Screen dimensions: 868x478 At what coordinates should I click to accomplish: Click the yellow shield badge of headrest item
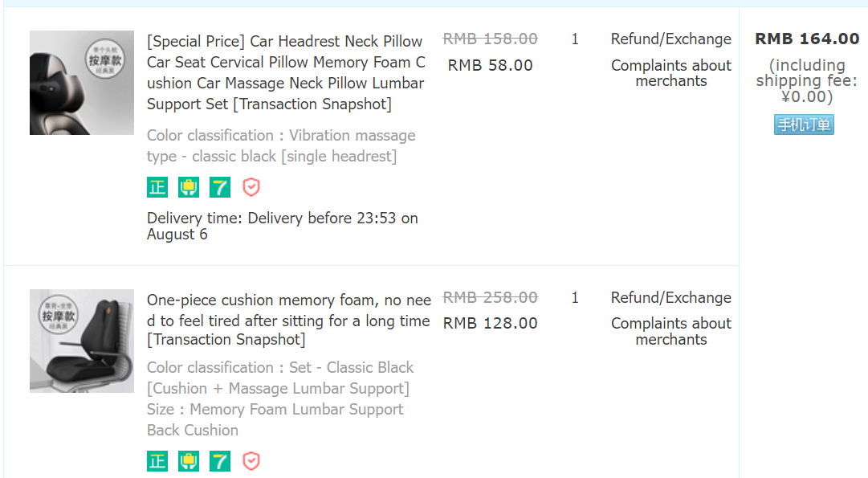tap(189, 187)
